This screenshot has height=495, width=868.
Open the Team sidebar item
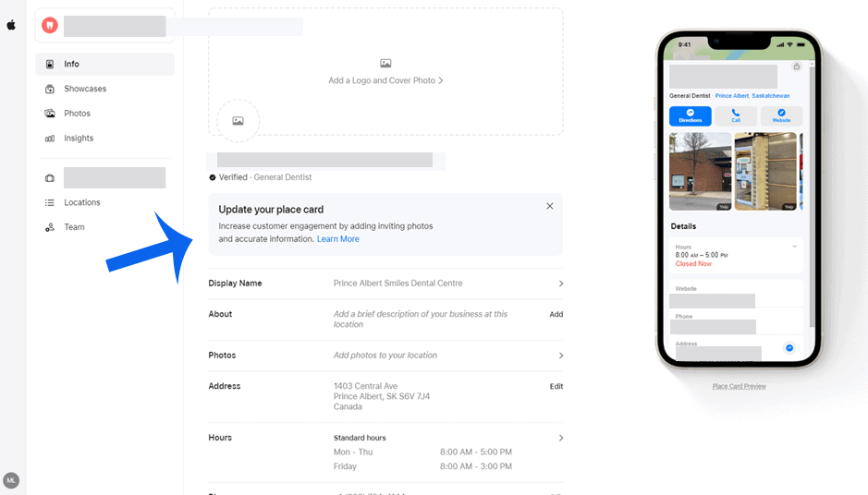pos(74,227)
